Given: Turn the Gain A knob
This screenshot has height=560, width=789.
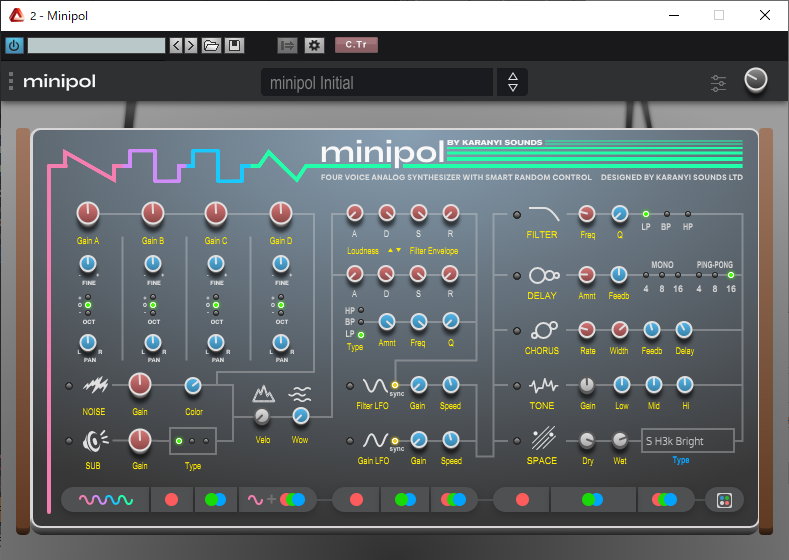Looking at the screenshot, I should point(88,213).
